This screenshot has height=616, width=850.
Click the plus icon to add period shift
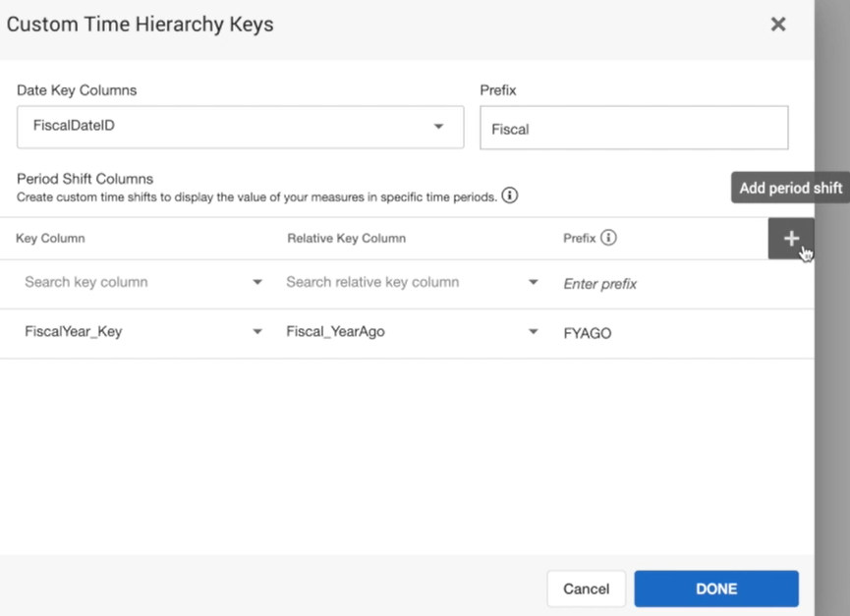(x=790, y=239)
